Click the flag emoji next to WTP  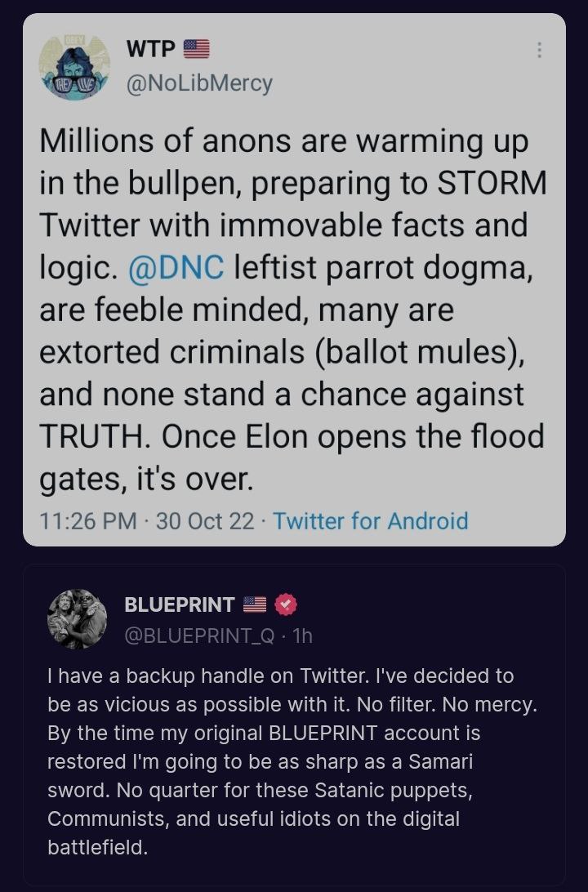coord(196,49)
